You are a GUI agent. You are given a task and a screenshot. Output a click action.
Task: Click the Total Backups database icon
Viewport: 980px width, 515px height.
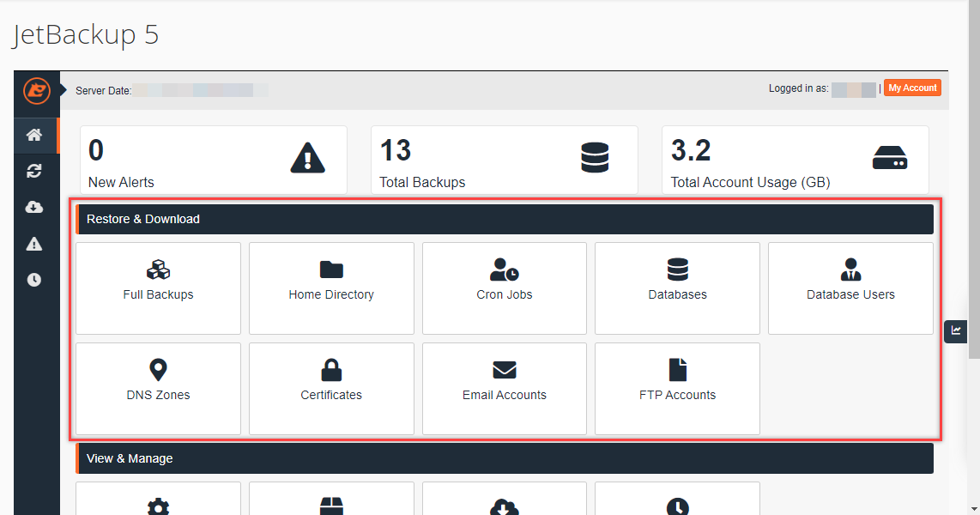coord(595,157)
